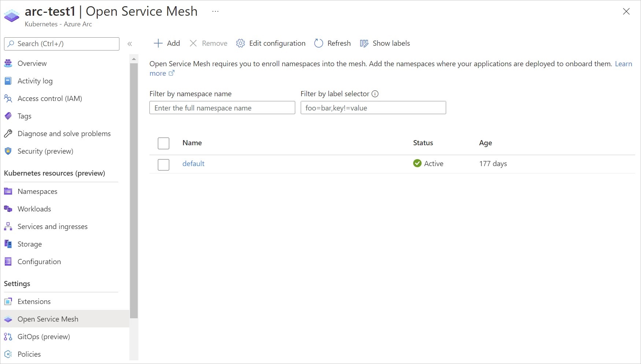Open the ellipsis more options menu
Image resolution: width=641 pixels, height=364 pixels.
pos(215,11)
